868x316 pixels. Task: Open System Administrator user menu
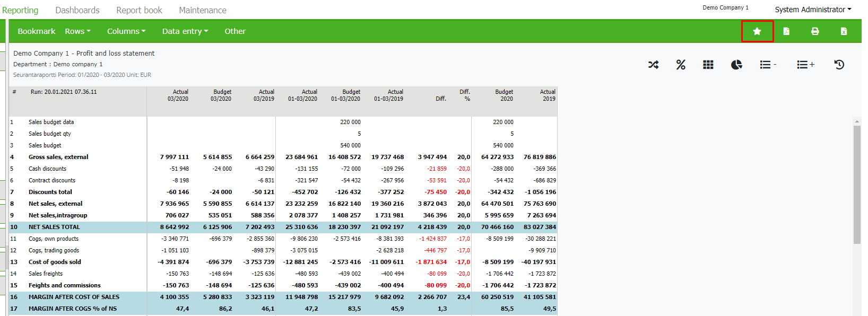[813, 10]
